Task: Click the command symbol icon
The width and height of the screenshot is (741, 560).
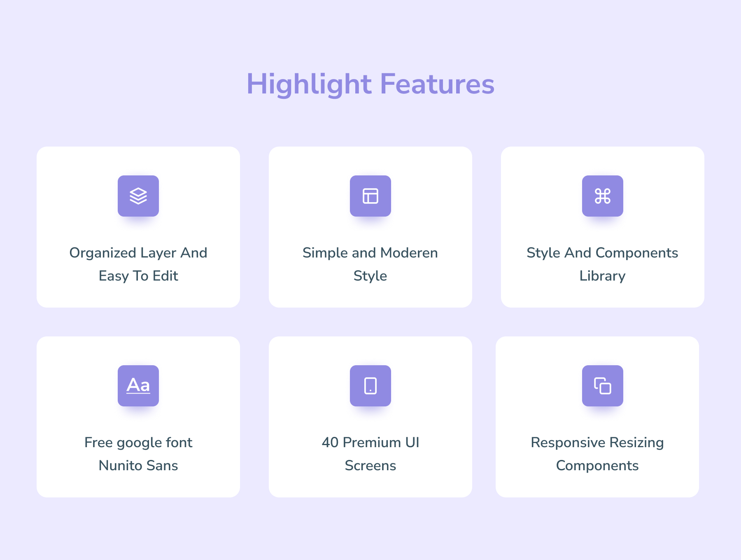Action: (603, 196)
